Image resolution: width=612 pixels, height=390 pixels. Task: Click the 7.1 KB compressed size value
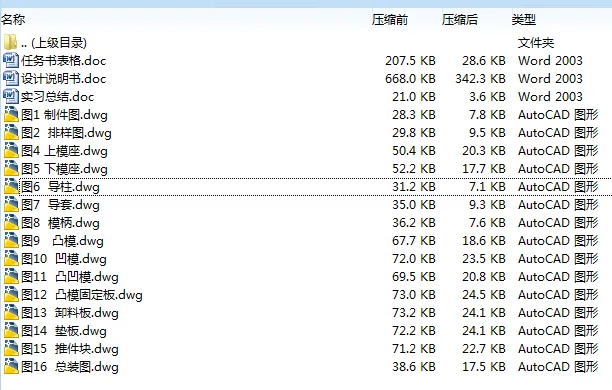point(487,187)
